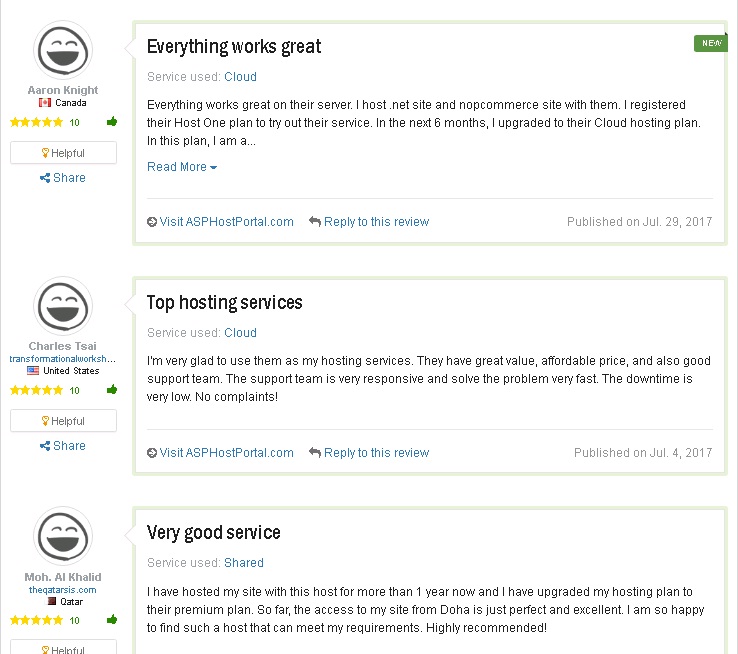Click Aaron Knight's five-star rating
The height and width of the screenshot is (654, 738).
click(36, 122)
